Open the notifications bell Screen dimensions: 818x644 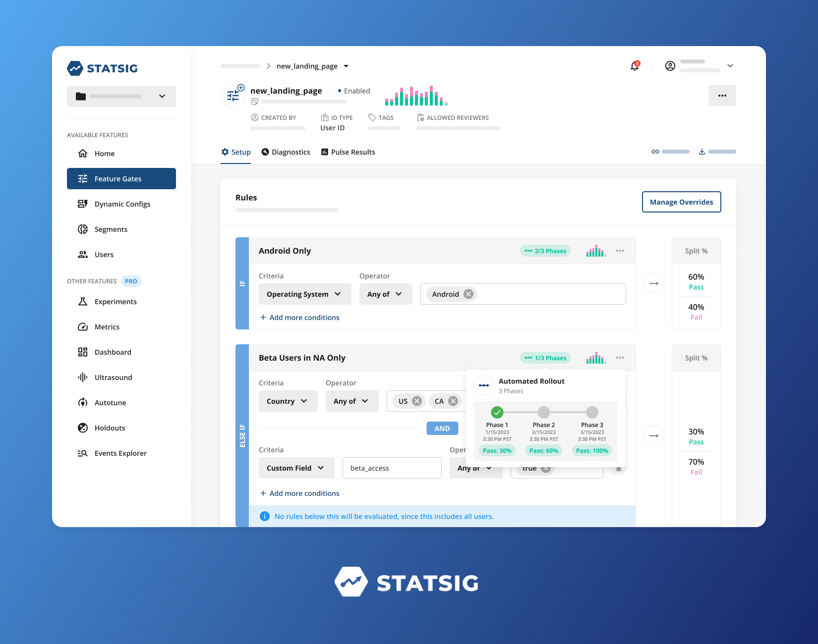pos(635,66)
